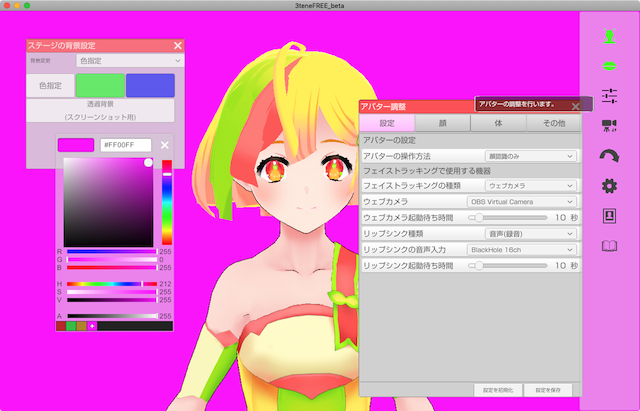Click the 透過背景 (スクリーンショット用) button
Screen dimensions: 640x411
(100, 111)
